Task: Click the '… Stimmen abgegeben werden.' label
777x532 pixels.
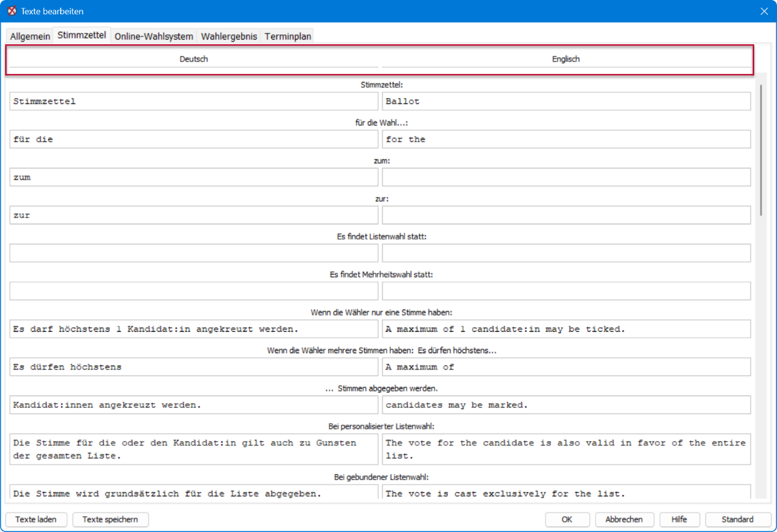Action: coord(382,388)
